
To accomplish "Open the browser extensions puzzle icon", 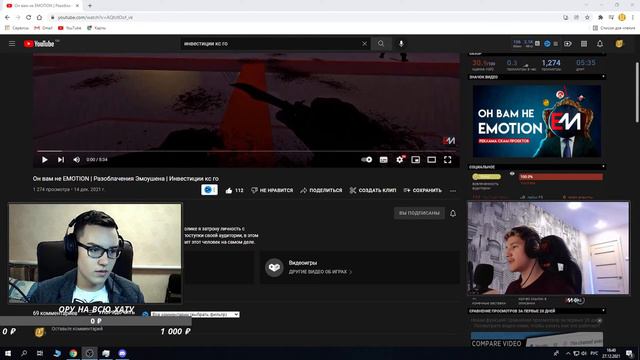I will 600,17.
